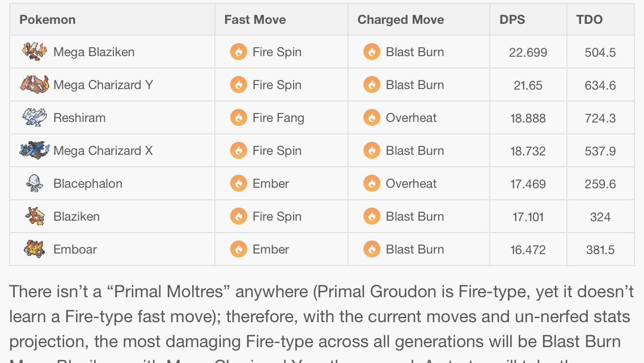
Task: Open the Mega Blaziken name link
Action: [94, 52]
